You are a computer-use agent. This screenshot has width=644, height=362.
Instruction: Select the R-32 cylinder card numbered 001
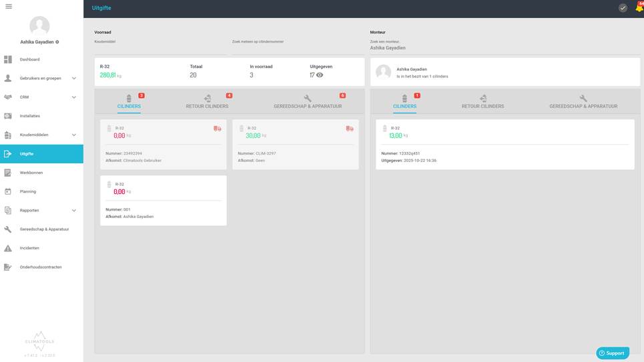[163, 201]
